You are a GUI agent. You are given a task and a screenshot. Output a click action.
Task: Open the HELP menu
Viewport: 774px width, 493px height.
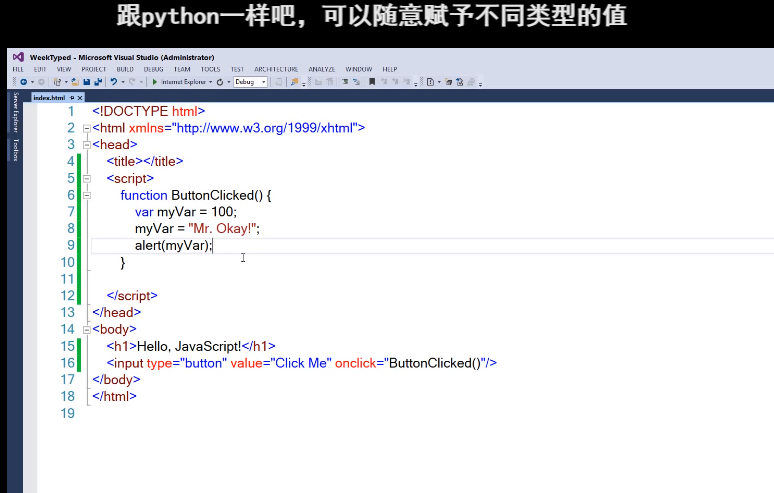tap(389, 70)
